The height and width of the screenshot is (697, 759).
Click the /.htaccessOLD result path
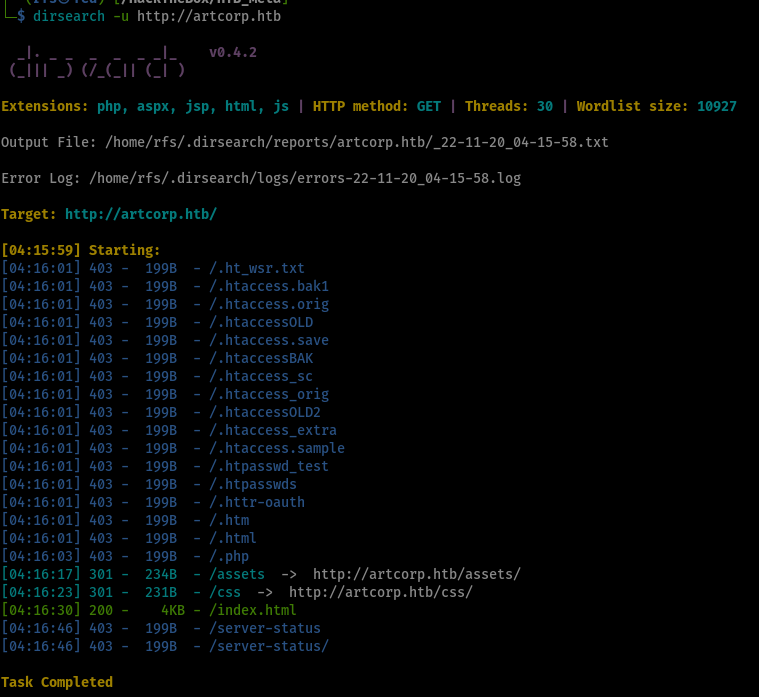tap(261, 322)
